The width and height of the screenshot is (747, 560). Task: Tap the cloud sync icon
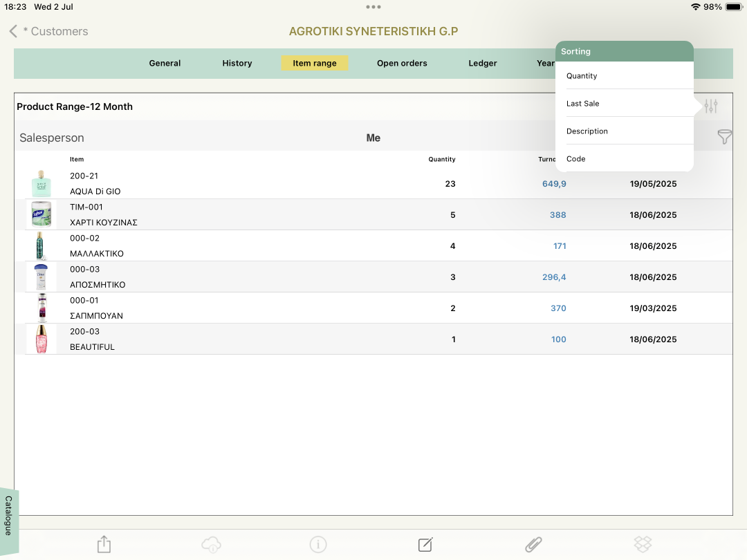point(211,544)
